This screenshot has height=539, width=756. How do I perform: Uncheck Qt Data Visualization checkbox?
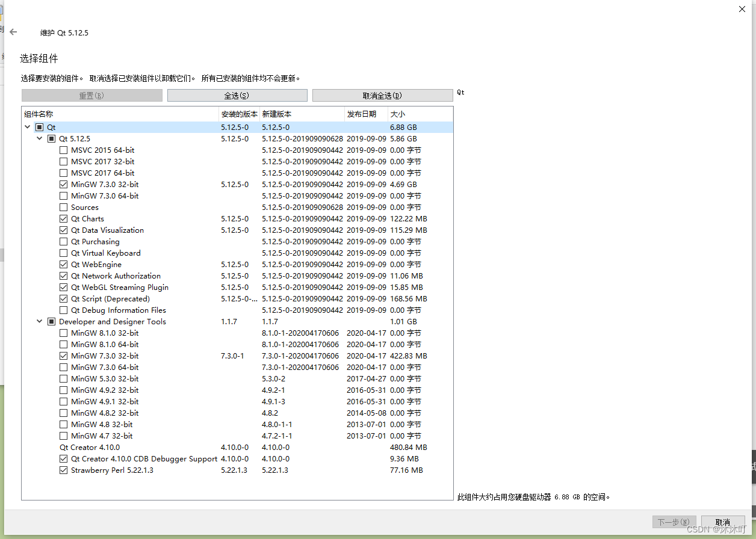pyautogui.click(x=64, y=230)
